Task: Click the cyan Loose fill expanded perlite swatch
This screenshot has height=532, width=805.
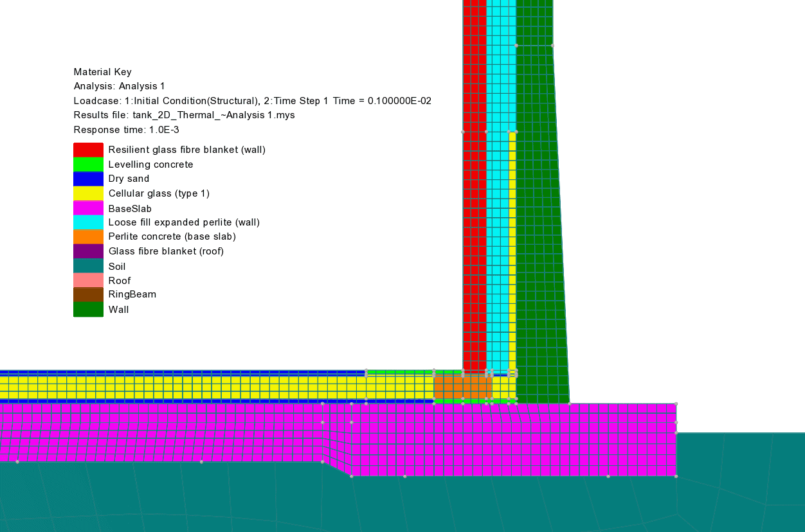Action: [88, 222]
